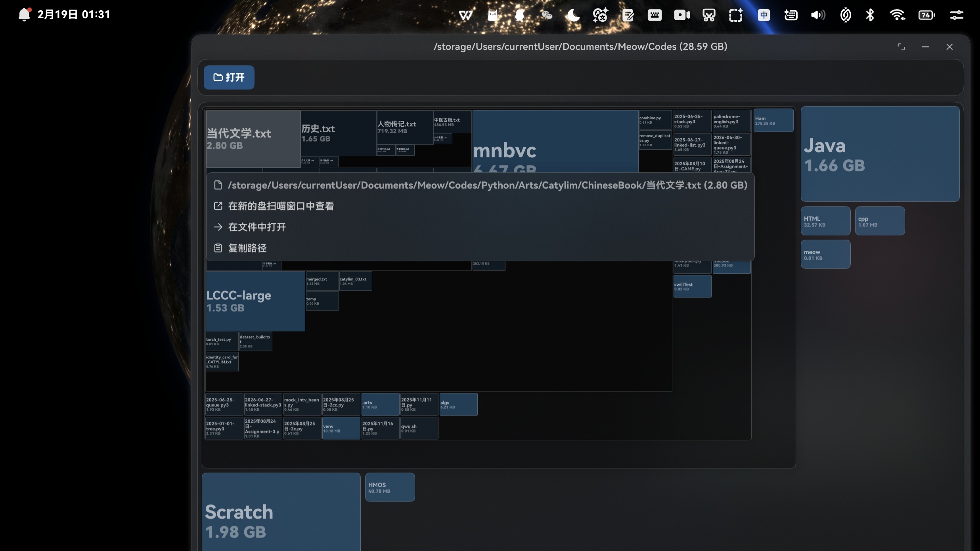Choose 在文件中打开 from context menu
The image size is (980, 551).
[x=256, y=227]
